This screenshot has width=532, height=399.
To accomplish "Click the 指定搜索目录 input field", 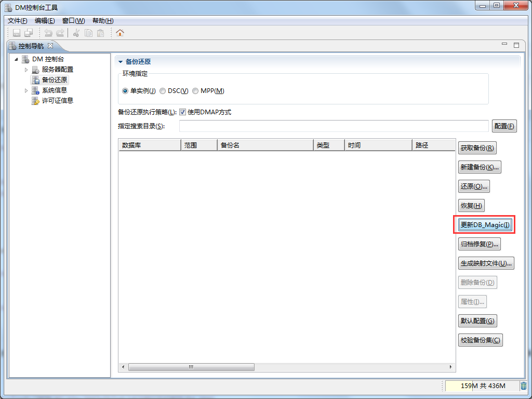I will click(334, 126).
